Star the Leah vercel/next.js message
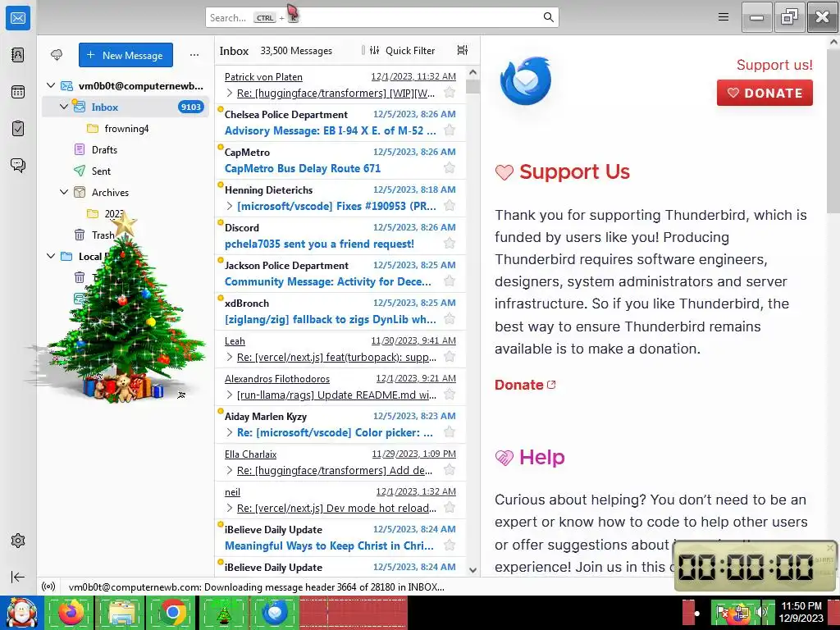The image size is (840, 630). 450,357
